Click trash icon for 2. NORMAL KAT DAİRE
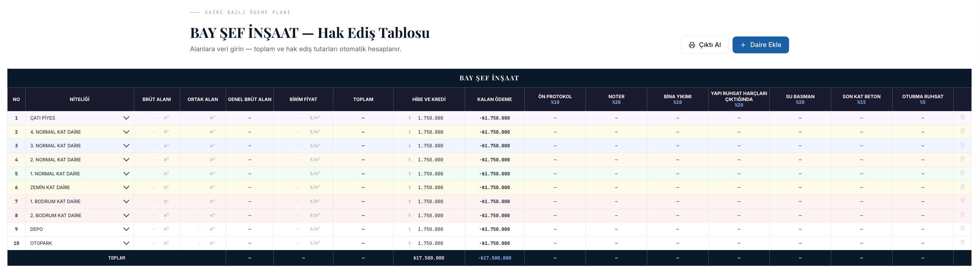This screenshot has width=980, height=275. (962, 159)
